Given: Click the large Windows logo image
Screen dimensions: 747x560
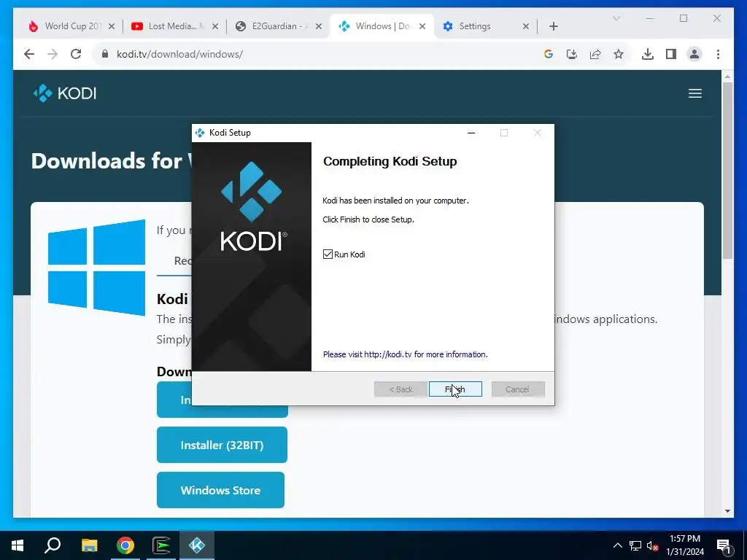Looking at the screenshot, I should [97, 267].
